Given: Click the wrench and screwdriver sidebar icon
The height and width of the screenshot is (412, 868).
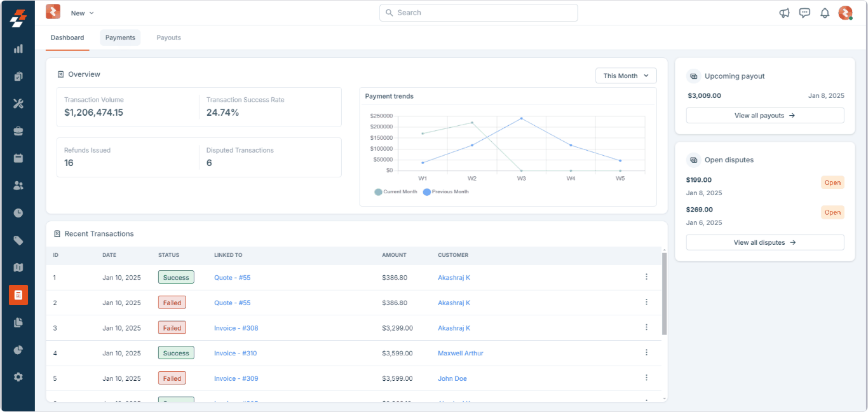Looking at the screenshot, I should [18, 104].
